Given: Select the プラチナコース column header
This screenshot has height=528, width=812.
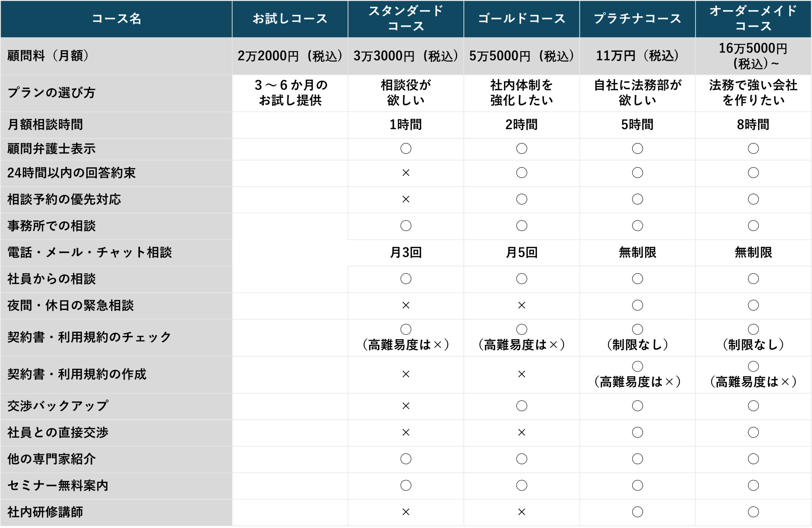Looking at the screenshot, I should pos(637,19).
